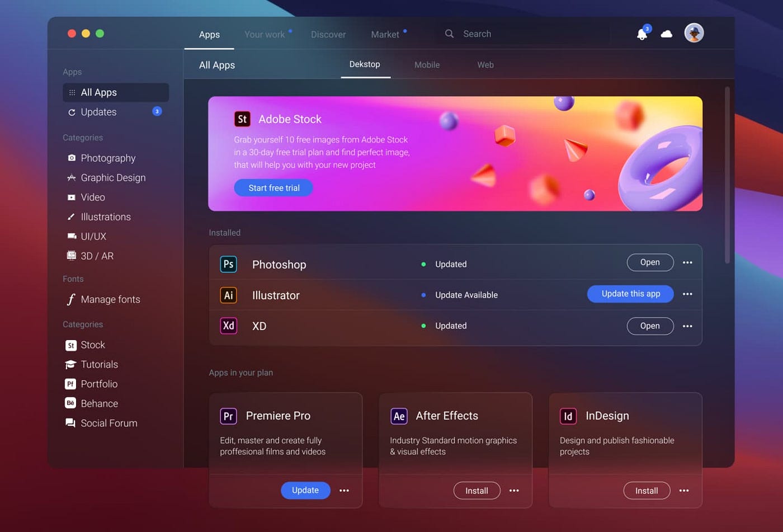Open the Market tab
Image resolution: width=783 pixels, height=532 pixels.
tap(385, 35)
